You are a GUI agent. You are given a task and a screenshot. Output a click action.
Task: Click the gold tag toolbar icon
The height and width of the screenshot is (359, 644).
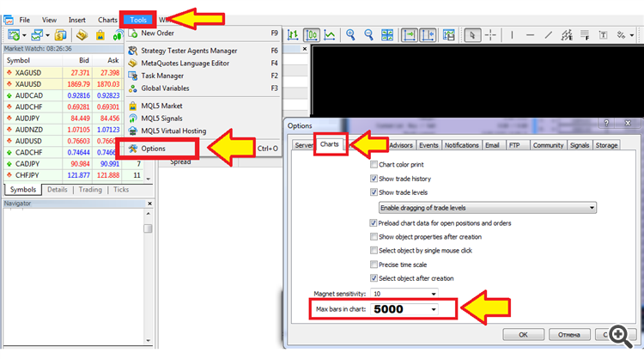click(x=82, y=35)
